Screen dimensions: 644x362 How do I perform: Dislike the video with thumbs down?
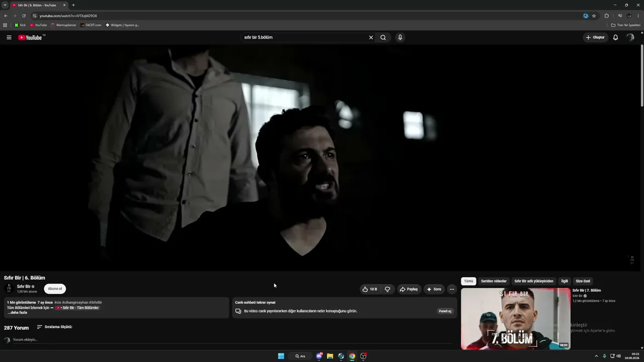pyautogui.click(x=387, y=289)
